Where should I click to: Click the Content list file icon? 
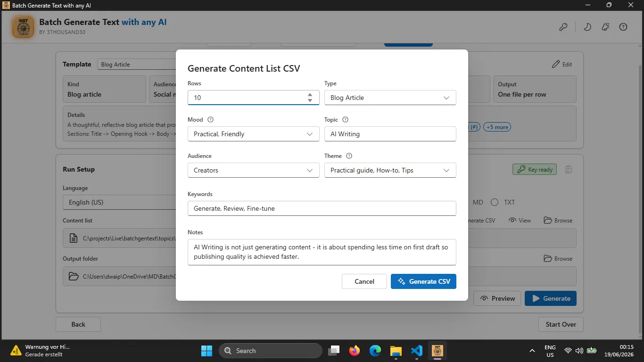(x=74, y=238)
